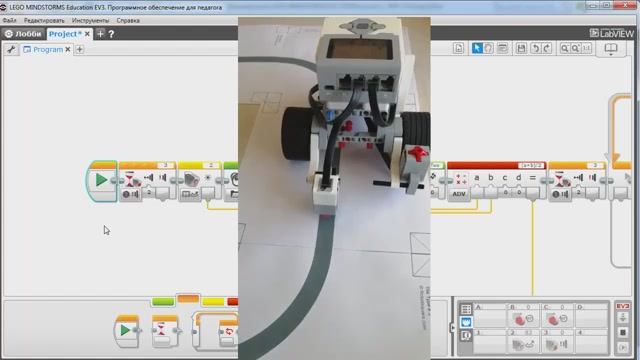This screenshot has height=360, width=640.
Task: Open the Редактировать menu
Action: coord(44,20)
